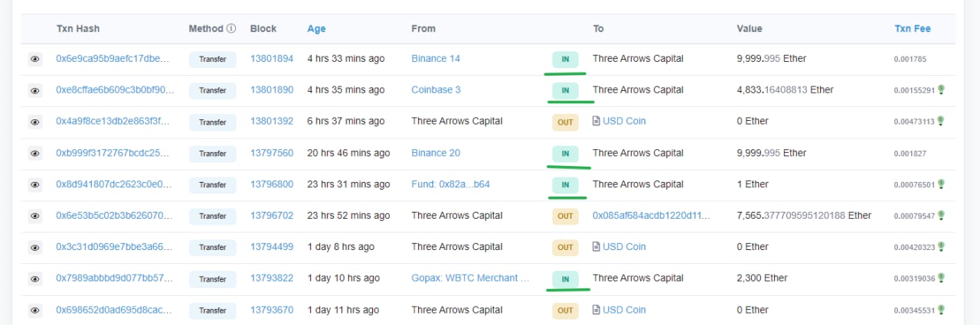The height and width of the screenshot is (325, 980).
Task: Preview transaction 0x3c31d0969e7bbe3a66 with eye icon
Action: tap(34, 248)
